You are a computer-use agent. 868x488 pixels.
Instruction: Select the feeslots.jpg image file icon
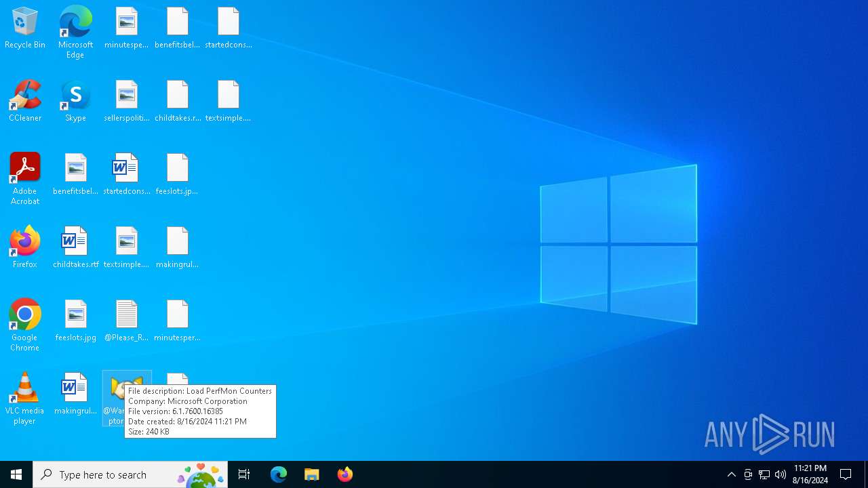point(75,321)
